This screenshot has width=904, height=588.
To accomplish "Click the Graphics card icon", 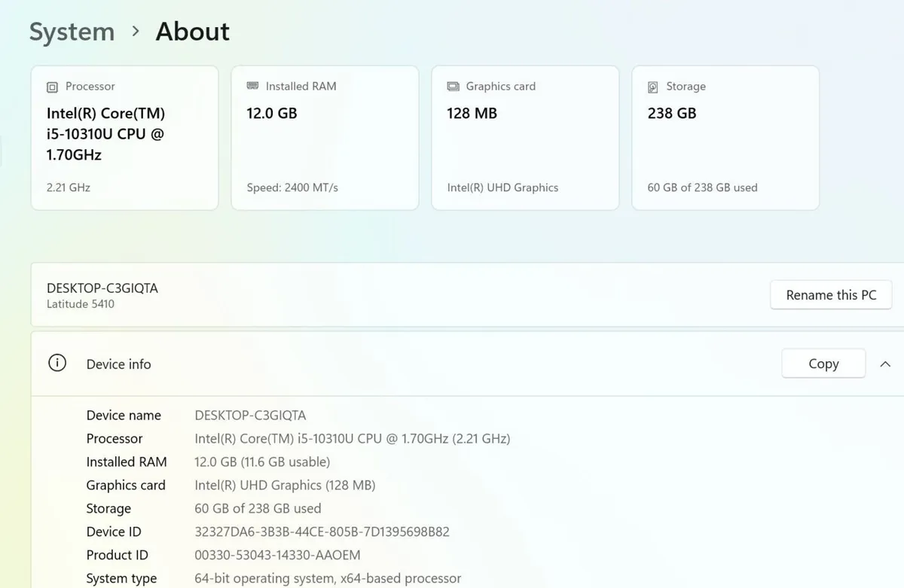I will pos(453,87).
